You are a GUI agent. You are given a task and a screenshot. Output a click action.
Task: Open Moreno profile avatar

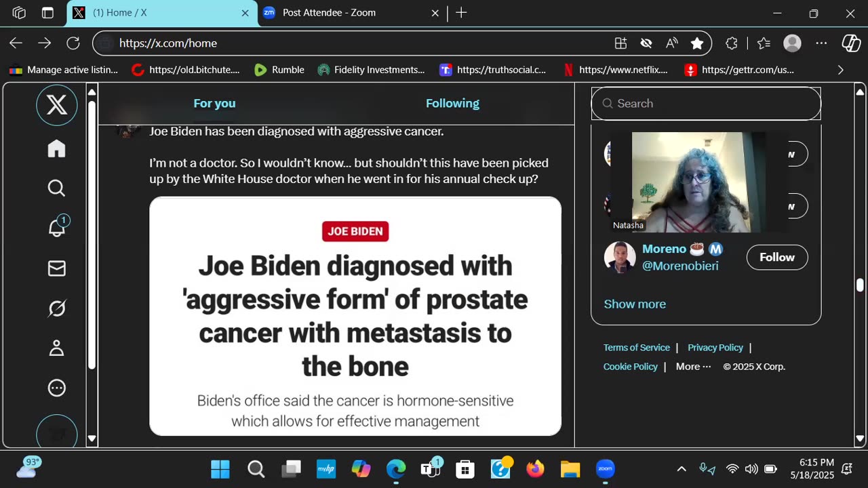(x=620, y=258)
